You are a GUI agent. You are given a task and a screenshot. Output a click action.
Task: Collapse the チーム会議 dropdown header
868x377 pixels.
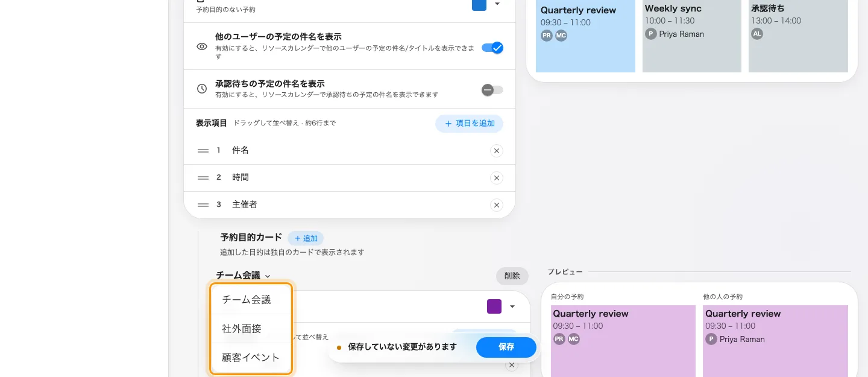click(x=244, y=275)
